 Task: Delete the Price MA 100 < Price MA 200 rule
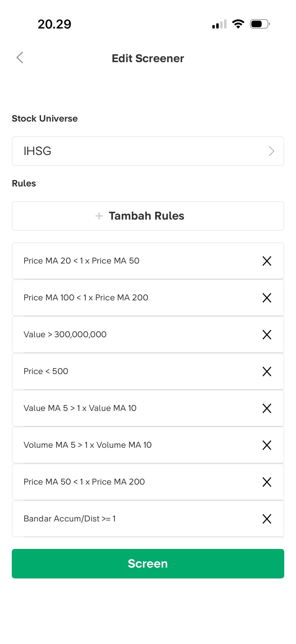[x=267, y=297]
